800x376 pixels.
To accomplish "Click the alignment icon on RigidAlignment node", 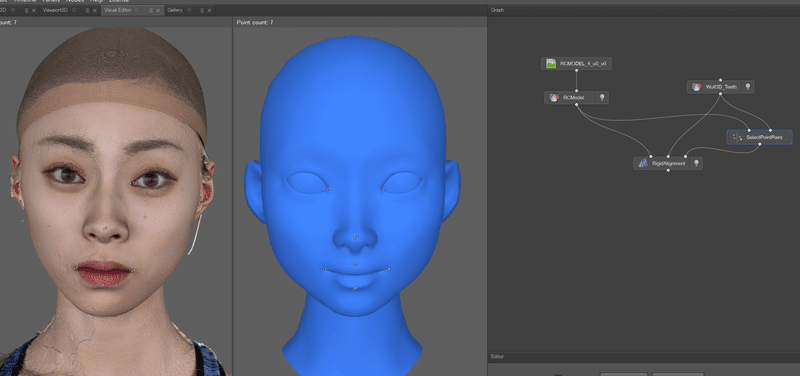I will pos(643,163).
